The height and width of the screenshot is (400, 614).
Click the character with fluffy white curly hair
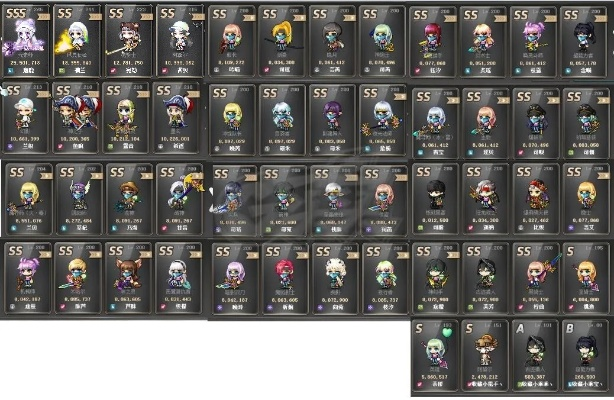coord(335,278)
